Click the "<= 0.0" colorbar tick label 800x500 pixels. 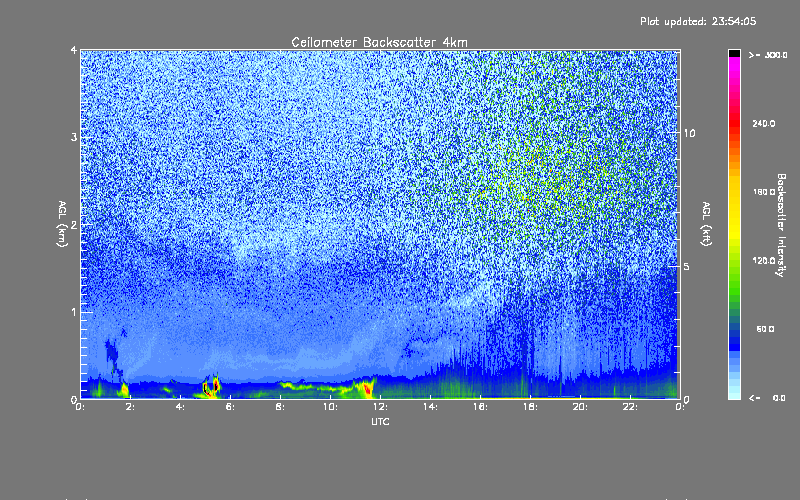pos(767,397)
